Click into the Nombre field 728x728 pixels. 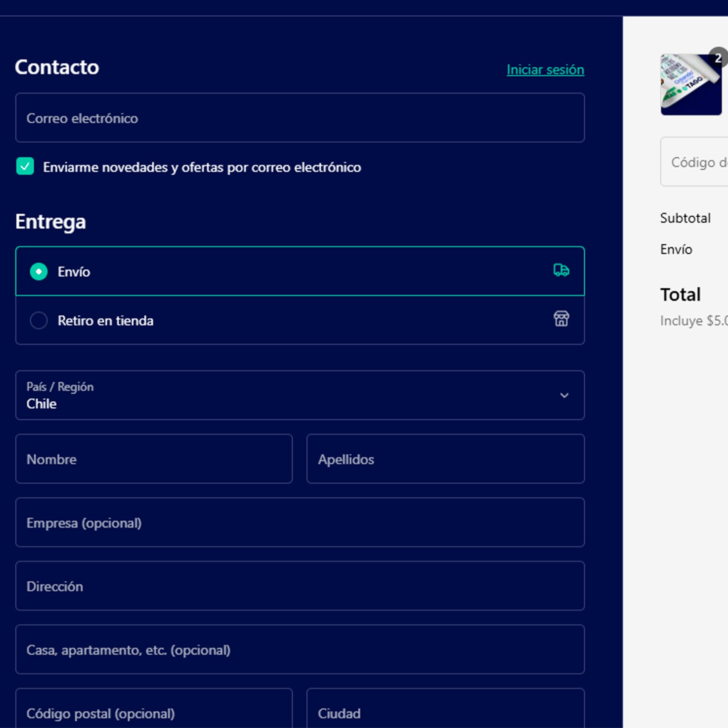click(x=154, y=459)
